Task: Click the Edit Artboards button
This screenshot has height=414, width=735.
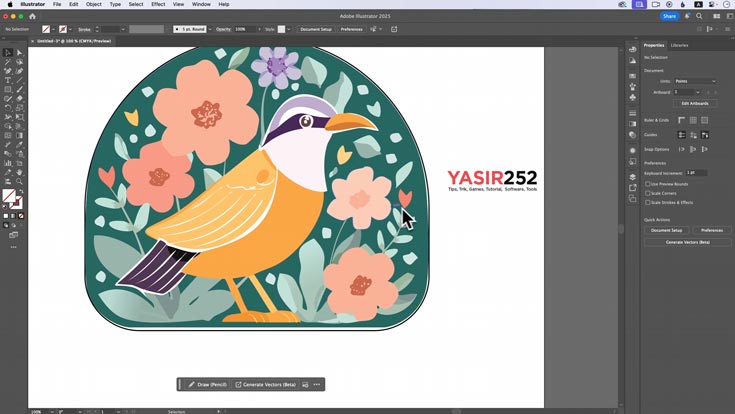Action: (x=695, y=103)
